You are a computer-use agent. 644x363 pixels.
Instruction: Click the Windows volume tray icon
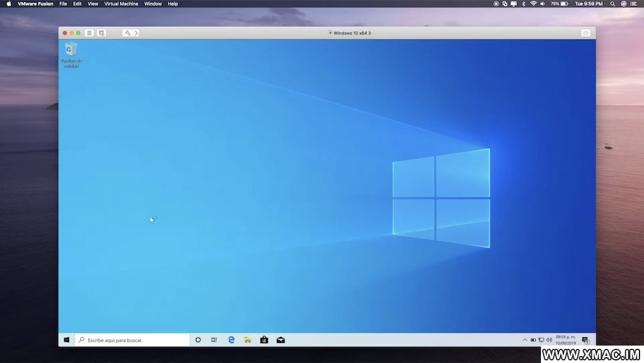coord(549,340)
